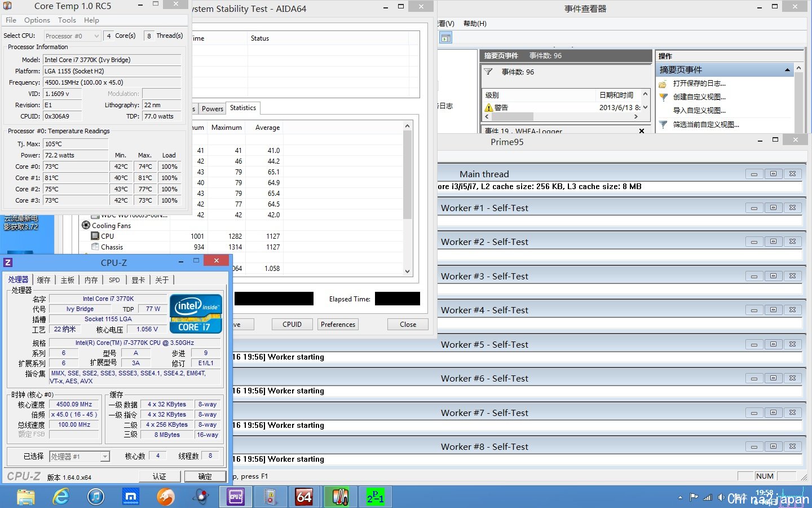Click the folder icon for 打开保存的日志

coord(663,84)
